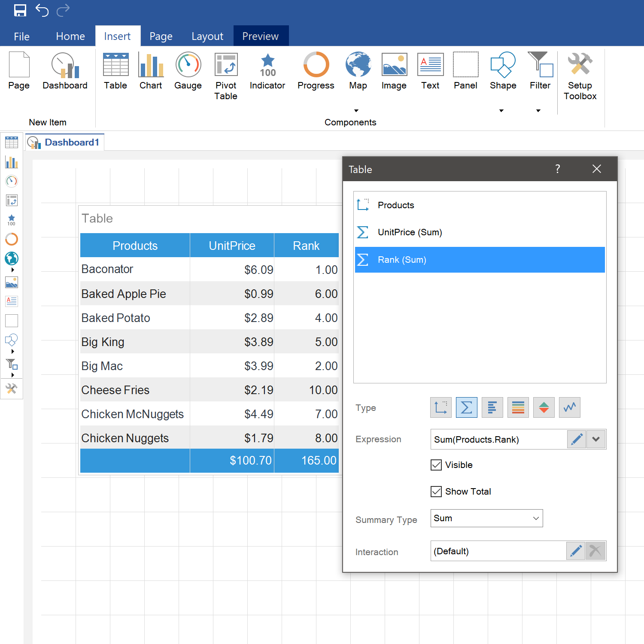Set column type to Measure sigma

click(x=467, y=407)
